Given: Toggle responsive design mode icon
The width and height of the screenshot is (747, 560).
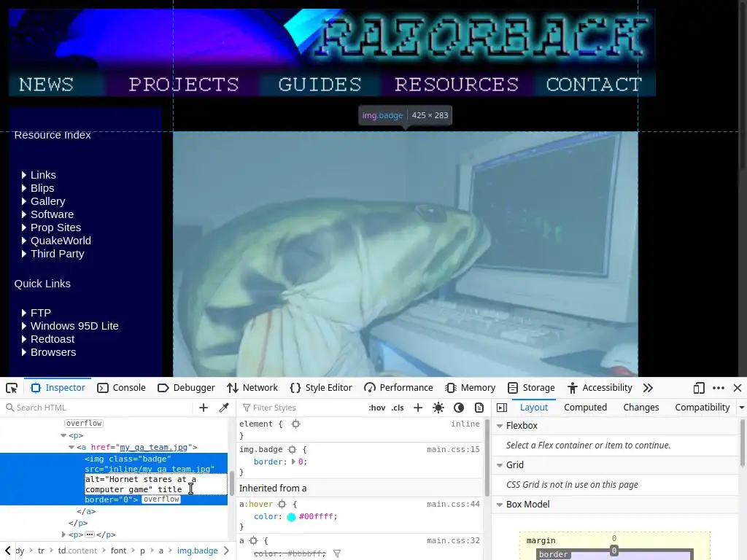Looking at the screenshot, I should point(699,388).
